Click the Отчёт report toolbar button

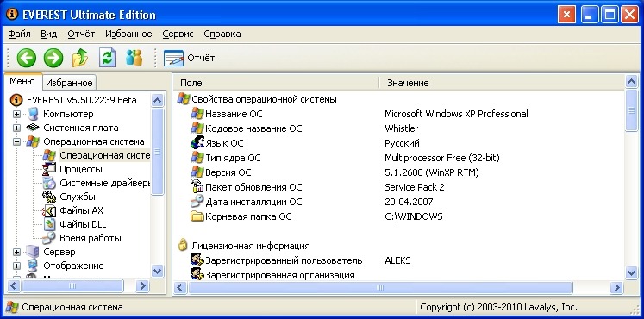pyautogui.click(x=189, y=58)
